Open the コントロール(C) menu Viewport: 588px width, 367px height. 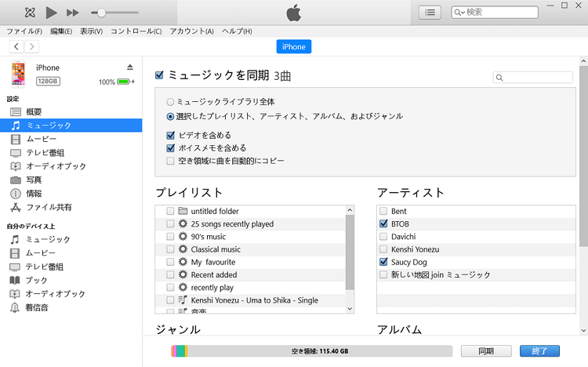click(136, 31)
